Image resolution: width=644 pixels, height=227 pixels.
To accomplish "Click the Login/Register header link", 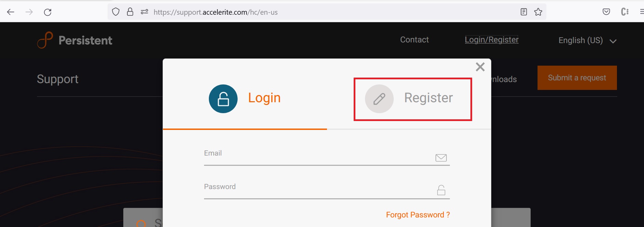I will (492, 40).
